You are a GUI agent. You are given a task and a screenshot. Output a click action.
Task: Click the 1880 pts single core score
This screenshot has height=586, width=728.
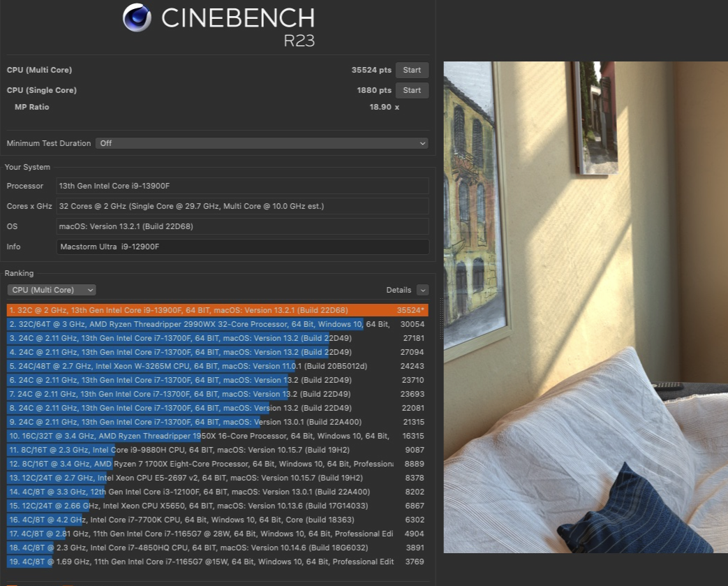click(374, 90)
